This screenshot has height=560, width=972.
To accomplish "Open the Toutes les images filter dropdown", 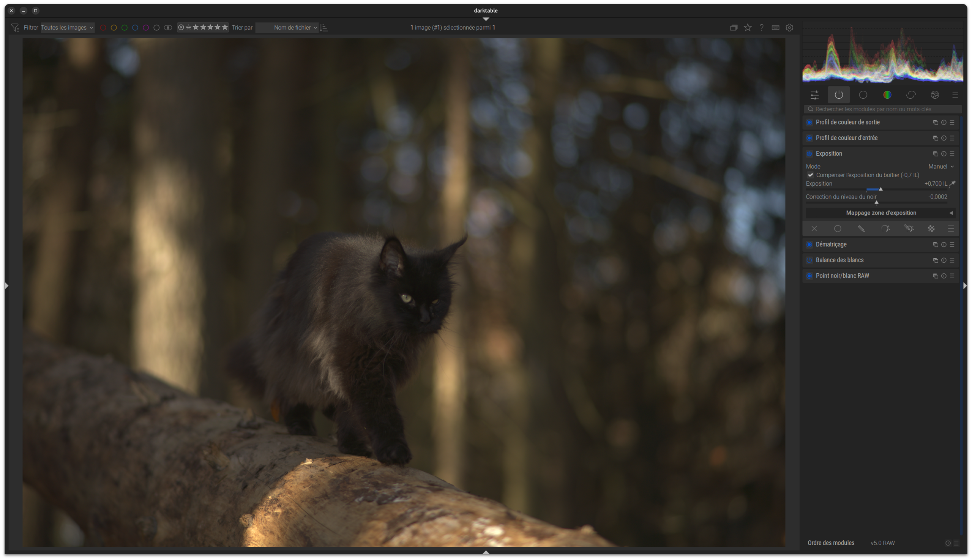I will point(67,28).
